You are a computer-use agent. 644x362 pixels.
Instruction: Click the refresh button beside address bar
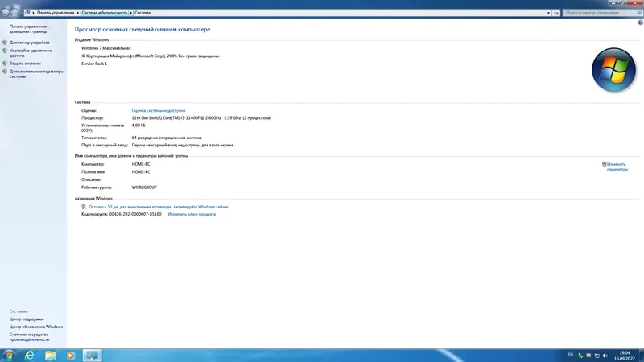(555, 13)
